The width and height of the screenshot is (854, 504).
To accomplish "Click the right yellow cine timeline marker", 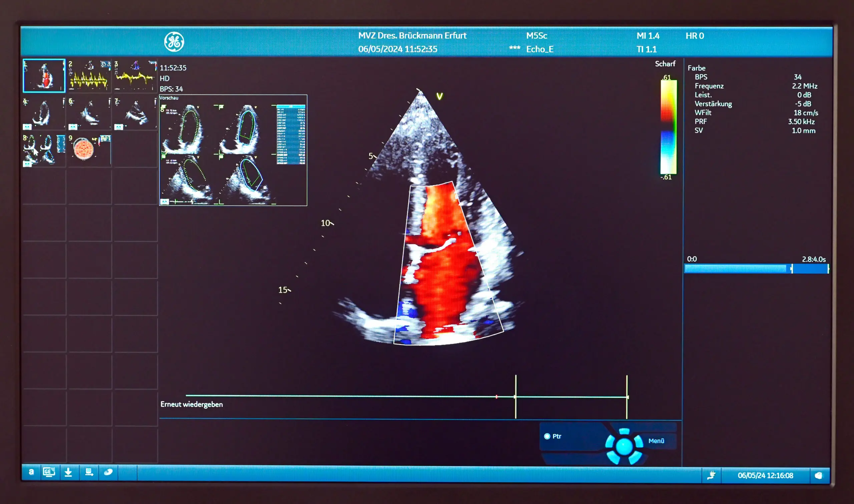I will [x=627, y=397].
